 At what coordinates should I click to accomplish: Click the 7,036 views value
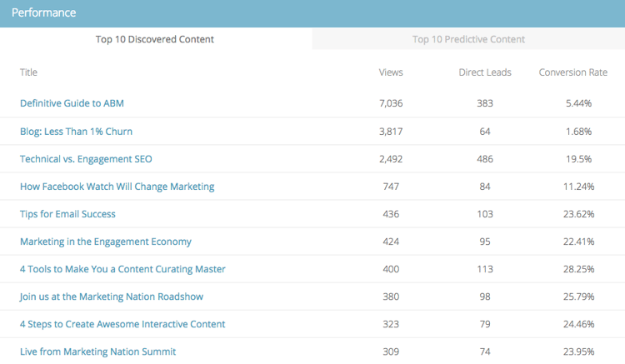click(391, 103)
